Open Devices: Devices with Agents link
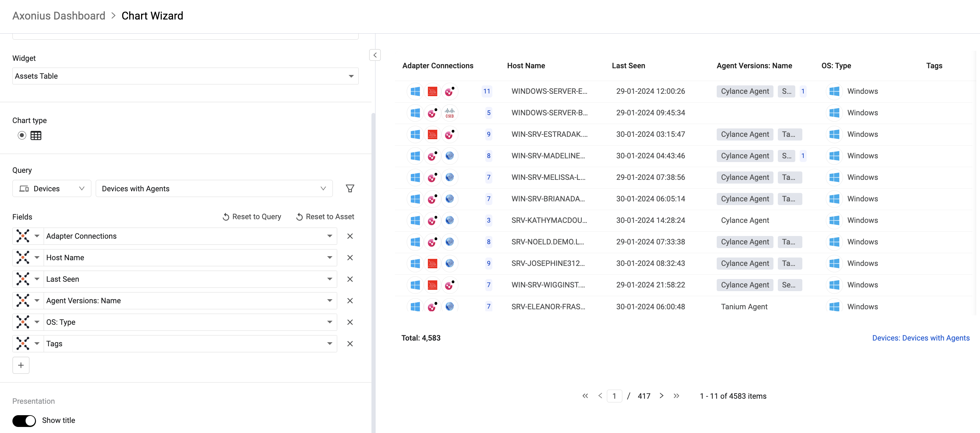 click(x=920, y=338)
